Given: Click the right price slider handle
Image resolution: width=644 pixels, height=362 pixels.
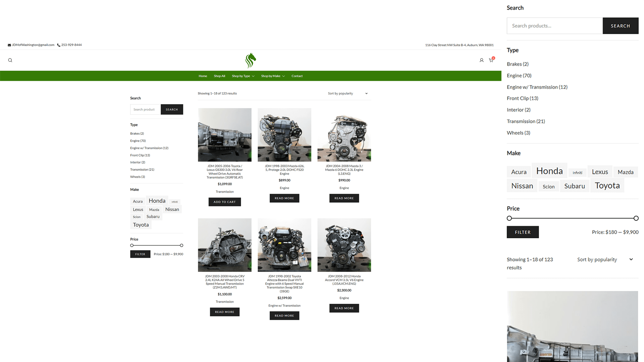Looking at the screenshot, I should (181, 245).
